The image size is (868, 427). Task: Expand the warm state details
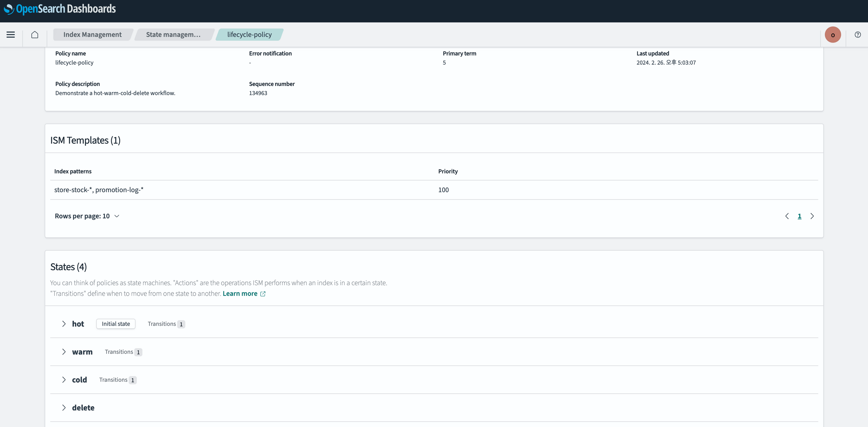coord(64,352)
